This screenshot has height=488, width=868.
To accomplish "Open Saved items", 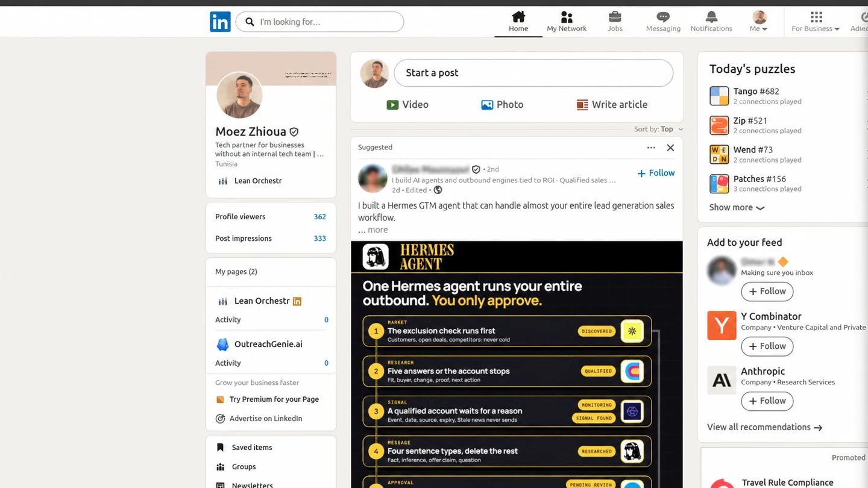I will coord(244,448).
